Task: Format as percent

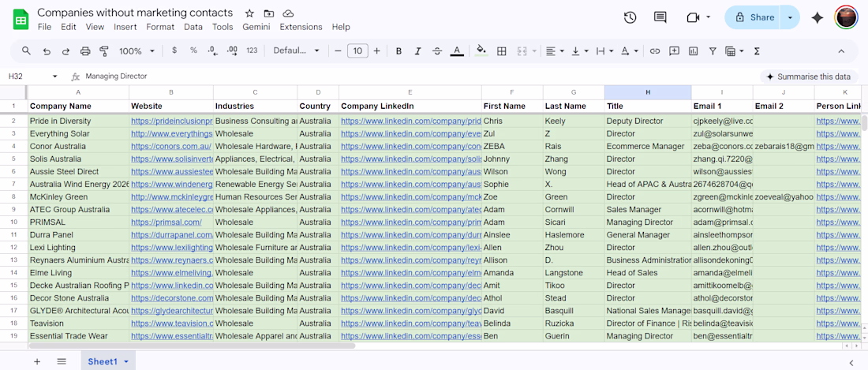Action: (194, 50)
